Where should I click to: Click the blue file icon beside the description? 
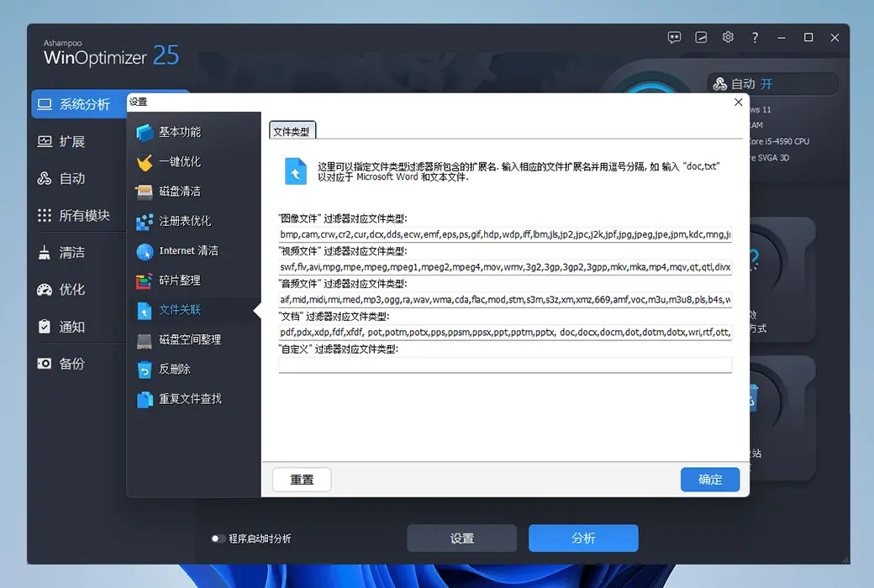click(x=296, y=171)
